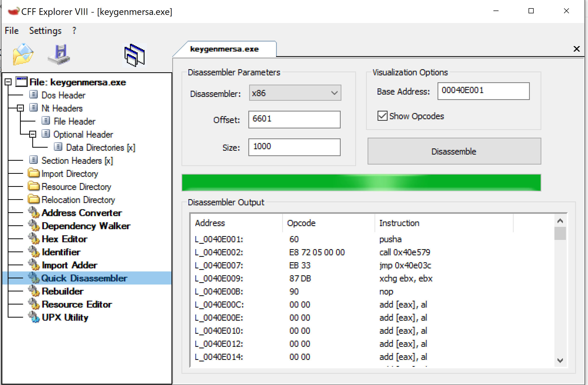Click the Opcode column header
This screenshot has height=385, width=588.
pyautogui.click(x=329, y=223)
